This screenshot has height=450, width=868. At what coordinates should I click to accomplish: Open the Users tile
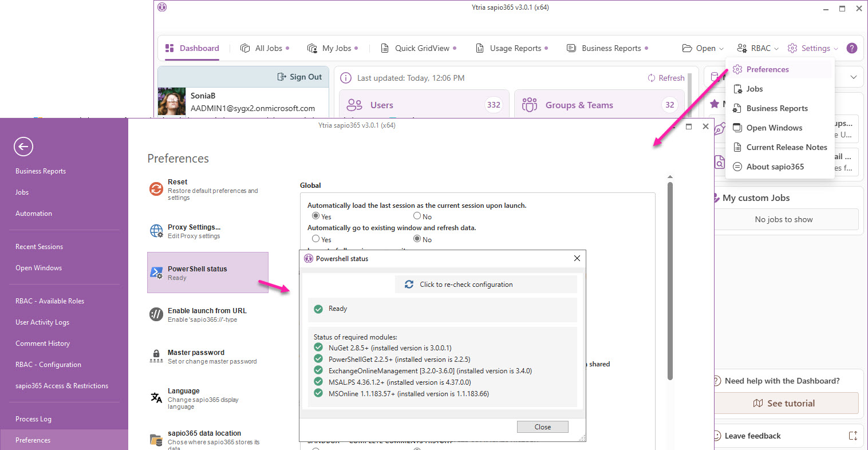pos(424,105)
